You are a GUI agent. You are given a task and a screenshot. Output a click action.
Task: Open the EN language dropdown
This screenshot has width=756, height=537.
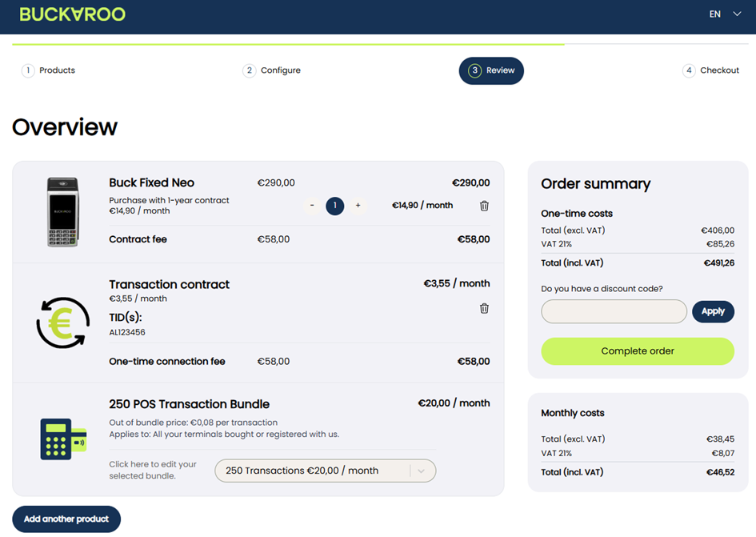[725, 14]
